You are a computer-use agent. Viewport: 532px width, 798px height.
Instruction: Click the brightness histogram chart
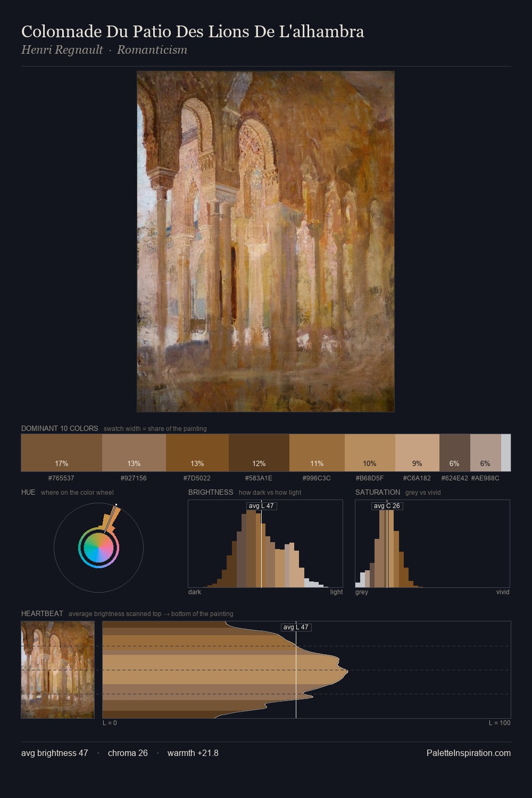coord(265,544)
